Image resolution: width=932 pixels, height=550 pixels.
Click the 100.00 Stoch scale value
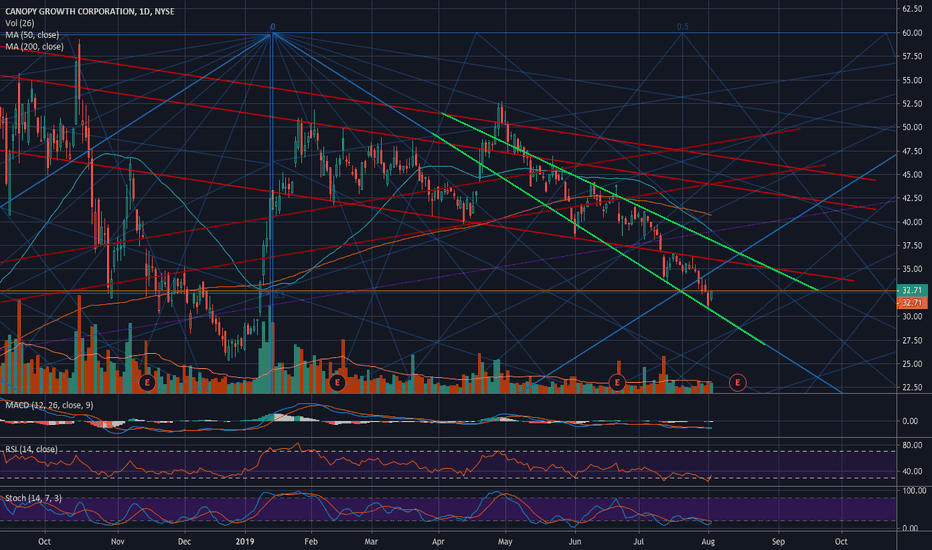click(x=914, y=491)
